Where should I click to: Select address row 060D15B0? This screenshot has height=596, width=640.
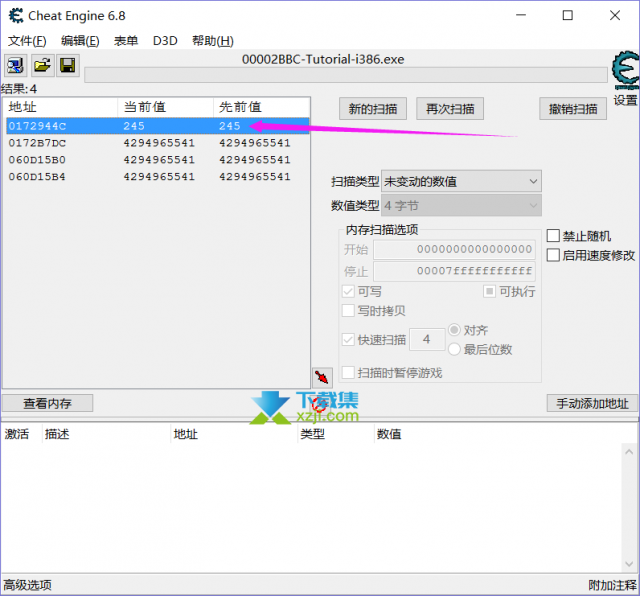pyautogui.click(x=158, y=160)
